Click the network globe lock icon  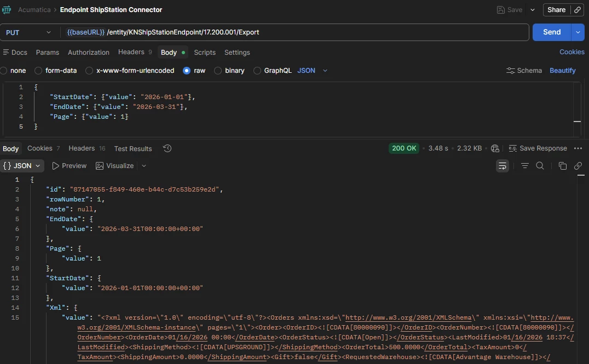click(495, 148)
